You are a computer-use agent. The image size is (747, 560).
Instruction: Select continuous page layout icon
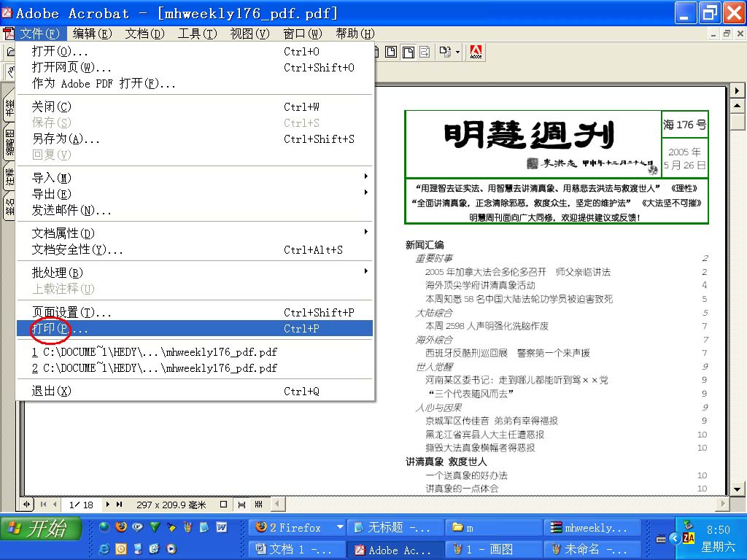[242, 505]
